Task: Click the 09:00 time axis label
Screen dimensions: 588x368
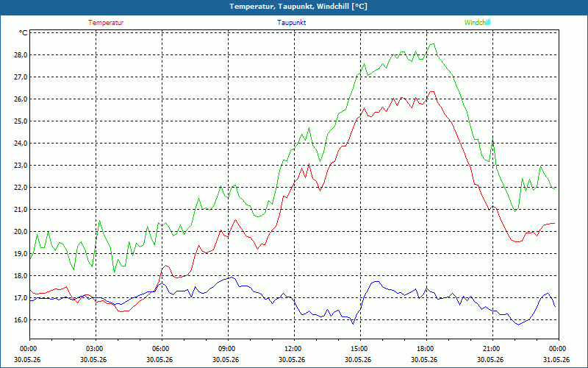Action: click(x=228, y=349)
